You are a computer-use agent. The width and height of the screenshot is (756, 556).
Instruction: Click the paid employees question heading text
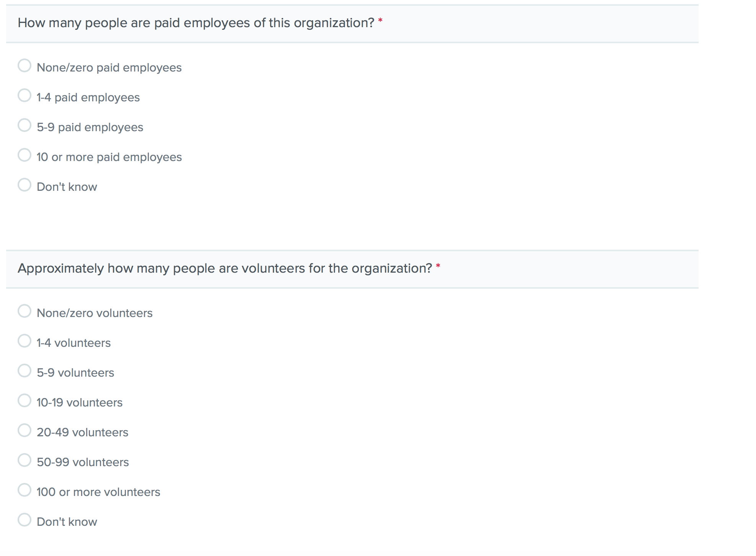[196, 23]
